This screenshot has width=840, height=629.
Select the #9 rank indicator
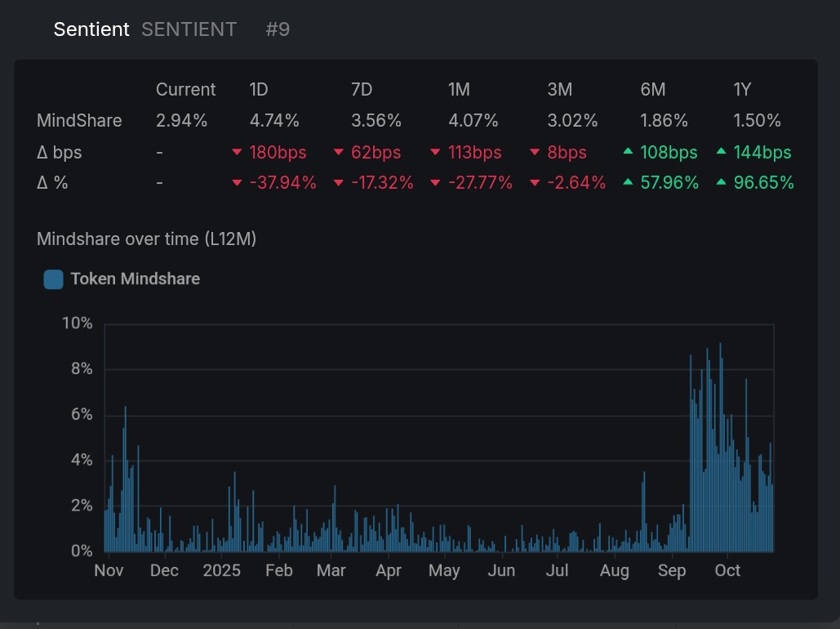[x=278, y=29]
